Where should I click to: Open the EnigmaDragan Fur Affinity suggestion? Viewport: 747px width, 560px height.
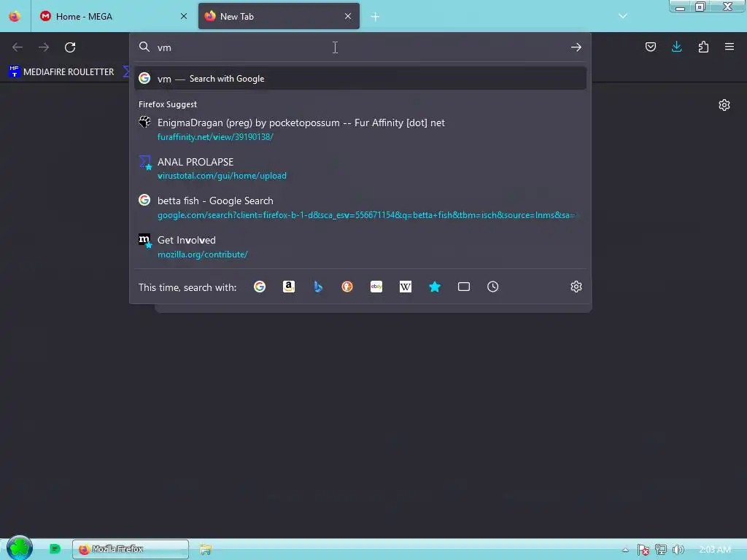tap(360, 129)
